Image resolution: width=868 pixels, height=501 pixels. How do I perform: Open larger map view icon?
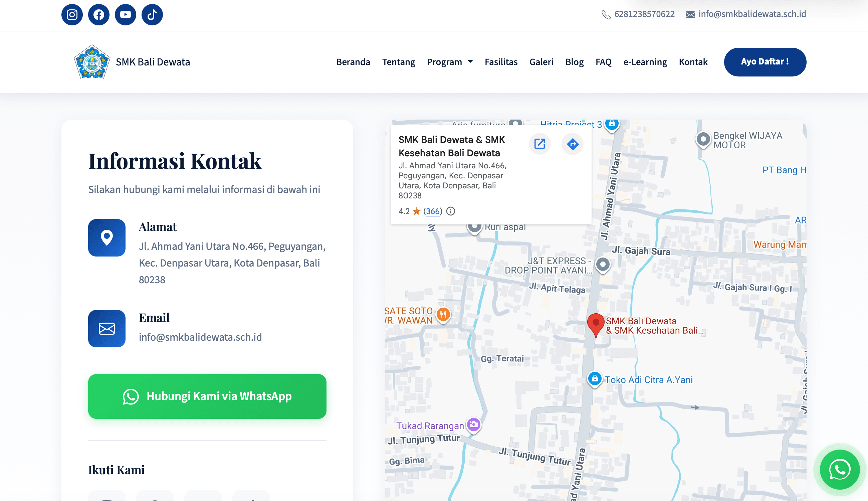point(540,144)
